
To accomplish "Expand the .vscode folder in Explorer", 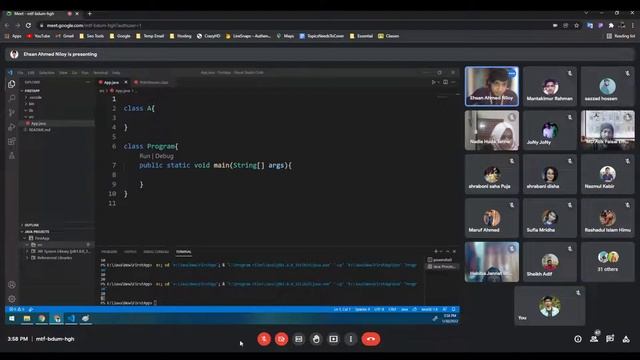I will click(x=35, y=98).
